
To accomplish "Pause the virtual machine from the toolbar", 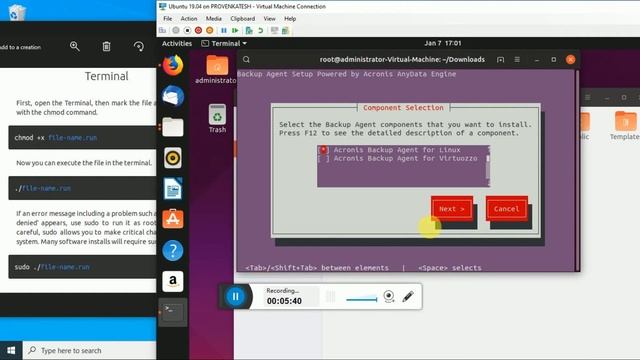I will tap(224, 31).
